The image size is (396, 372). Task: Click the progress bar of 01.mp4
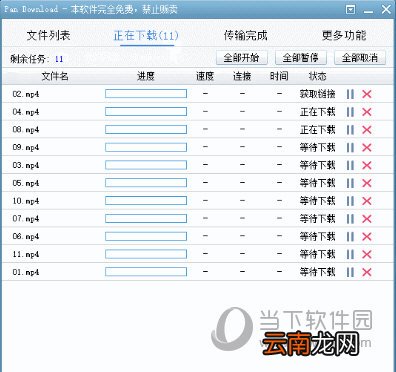click(x=146, y=272)
